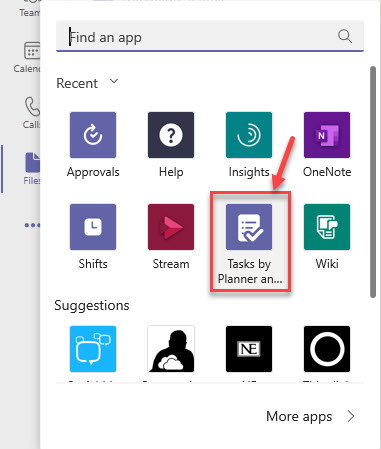Click the three-dots more apps sidebar button
The width and height of the screenshot is (381, 449).
tap(32, 225)
